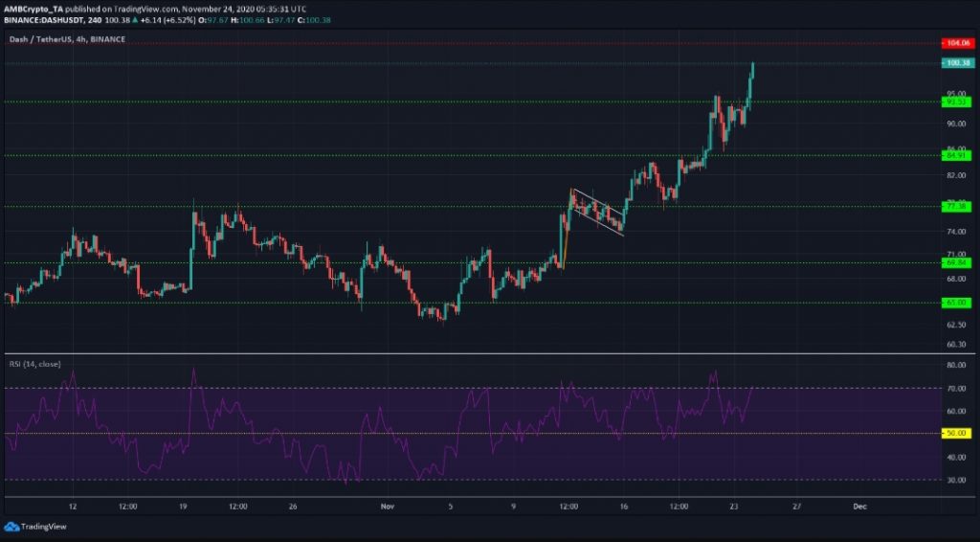980x542 pixels.
Task: Select the white flag channel drawing
Action: tap(598, 213)
